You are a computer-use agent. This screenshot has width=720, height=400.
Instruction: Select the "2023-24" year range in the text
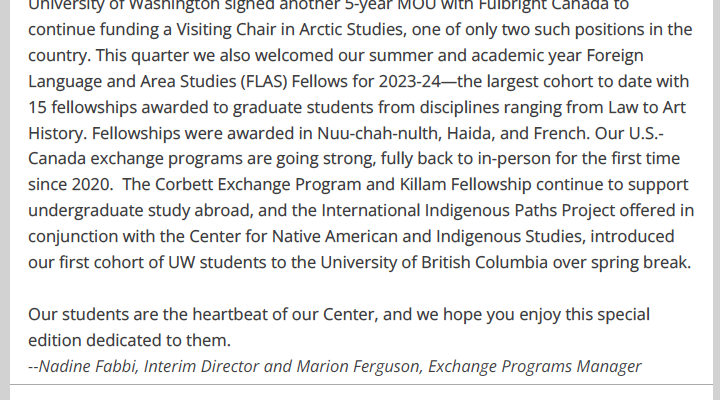[409, 81]
